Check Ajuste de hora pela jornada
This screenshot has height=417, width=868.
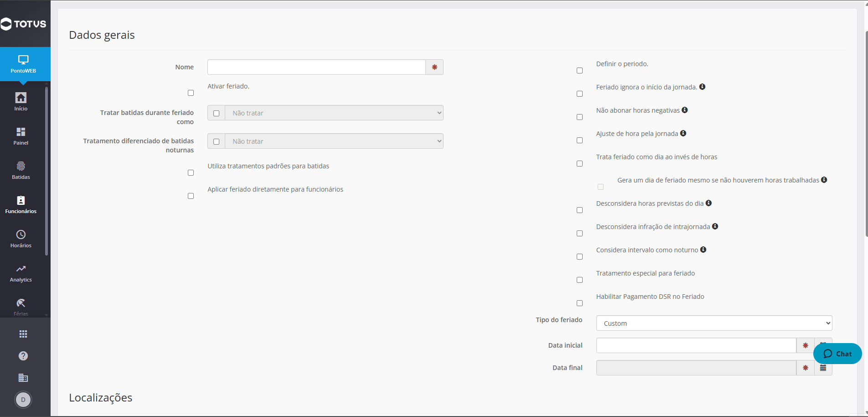click(x=579, y=141)
